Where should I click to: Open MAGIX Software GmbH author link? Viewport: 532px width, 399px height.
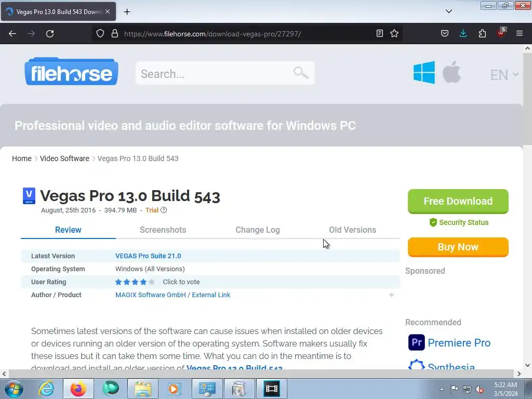pyautogui.click(x=150, y=295)
